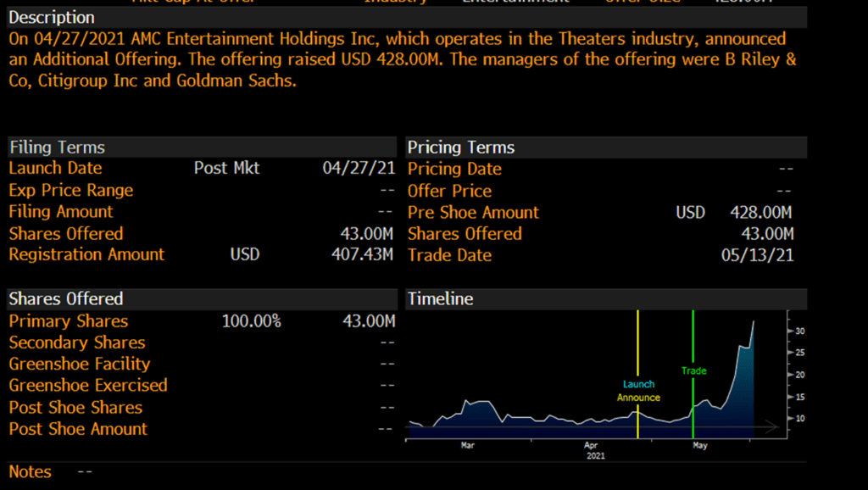Screen dimensions: 868x490
Task: Click the gray arrow at timeline chart end
Action: [x=771, y=426]
